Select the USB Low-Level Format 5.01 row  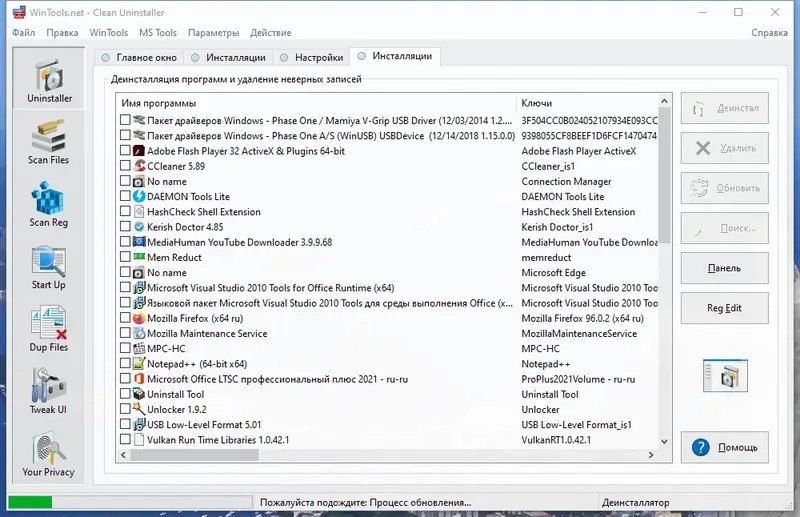tap(388, 425)
